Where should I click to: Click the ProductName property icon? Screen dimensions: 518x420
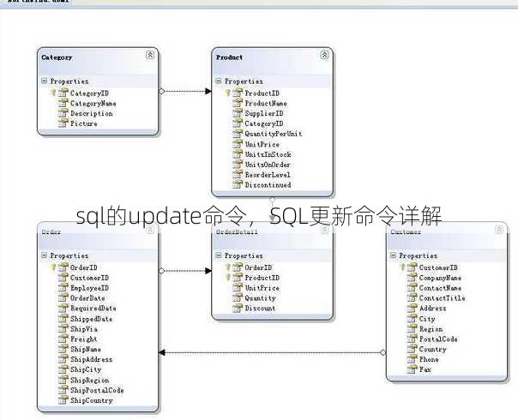point(238,103)
